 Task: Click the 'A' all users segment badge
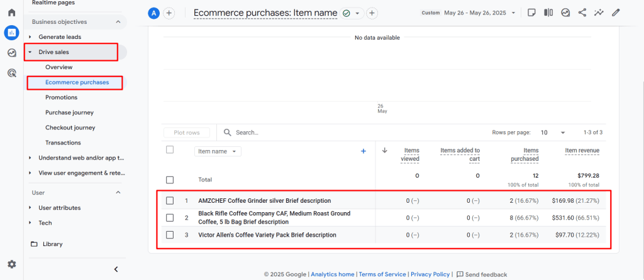coord(153,13)
